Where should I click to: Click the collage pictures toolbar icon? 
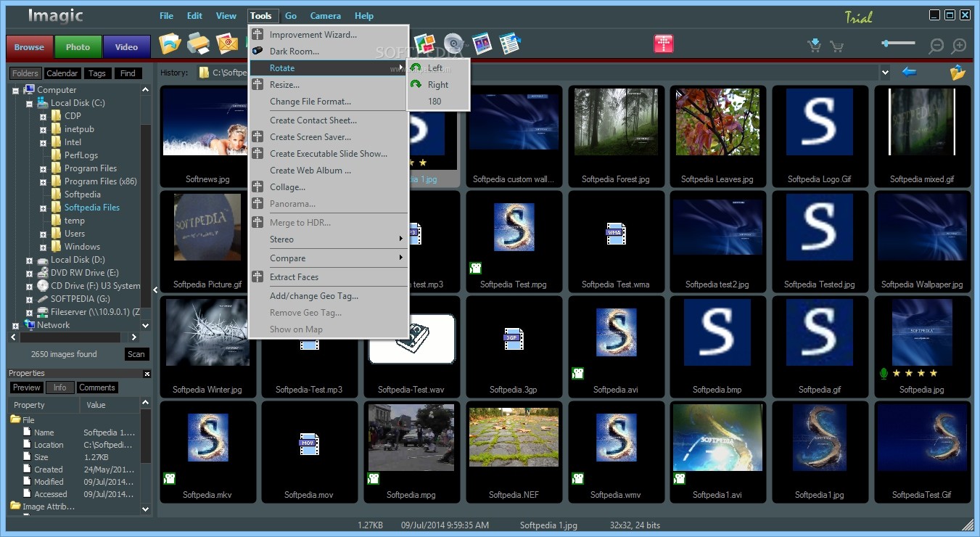(x=424, y=44)
